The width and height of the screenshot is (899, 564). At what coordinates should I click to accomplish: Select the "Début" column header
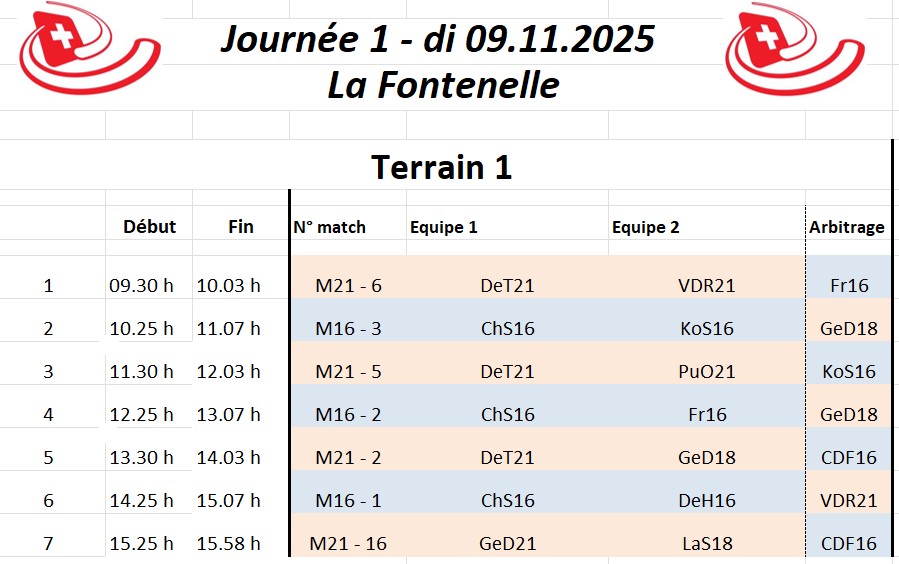149,227
